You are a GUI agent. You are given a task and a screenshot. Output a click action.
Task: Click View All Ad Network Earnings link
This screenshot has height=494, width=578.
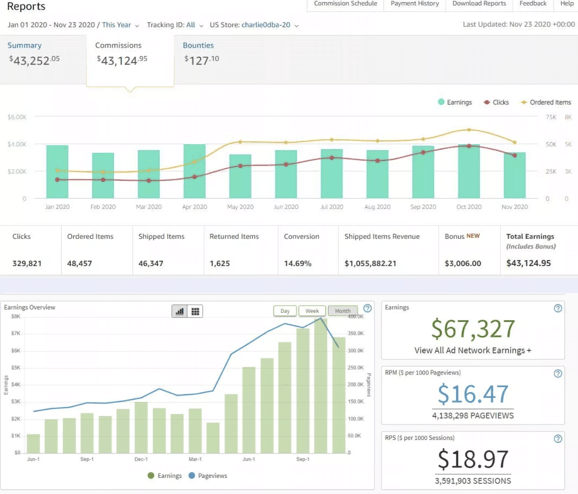pyautogui.click(x=473, y=350)
